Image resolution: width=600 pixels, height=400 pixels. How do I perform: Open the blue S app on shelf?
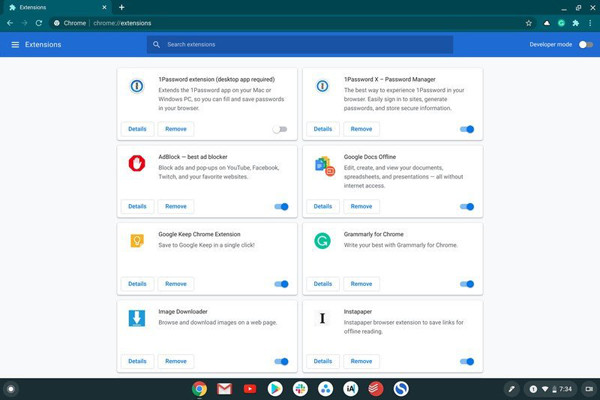[401, 389]
